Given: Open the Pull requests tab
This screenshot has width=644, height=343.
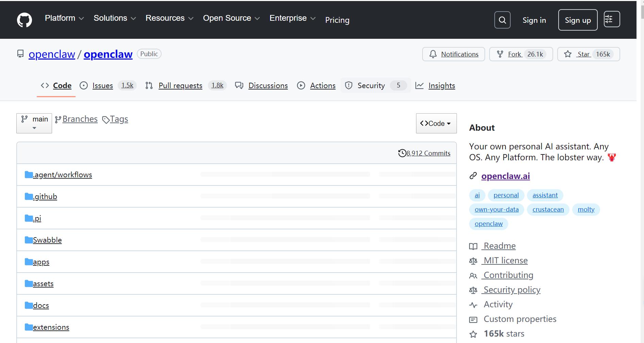Looking at the screenshot, I should [180, 86].
